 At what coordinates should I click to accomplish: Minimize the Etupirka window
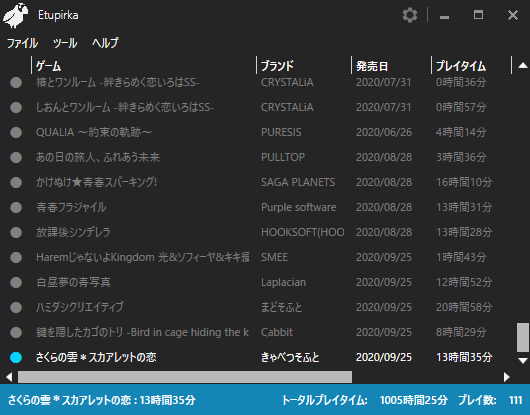pos(444,16)
